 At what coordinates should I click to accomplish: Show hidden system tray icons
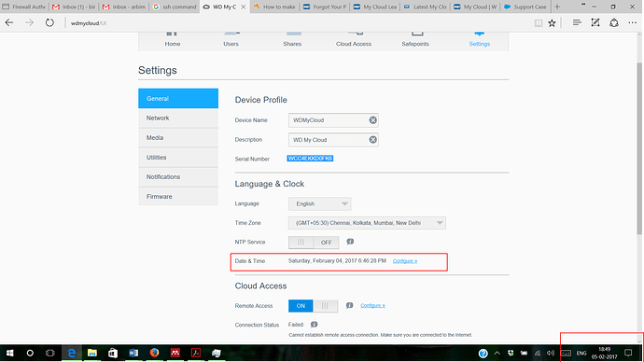click(x=497, y=353)
